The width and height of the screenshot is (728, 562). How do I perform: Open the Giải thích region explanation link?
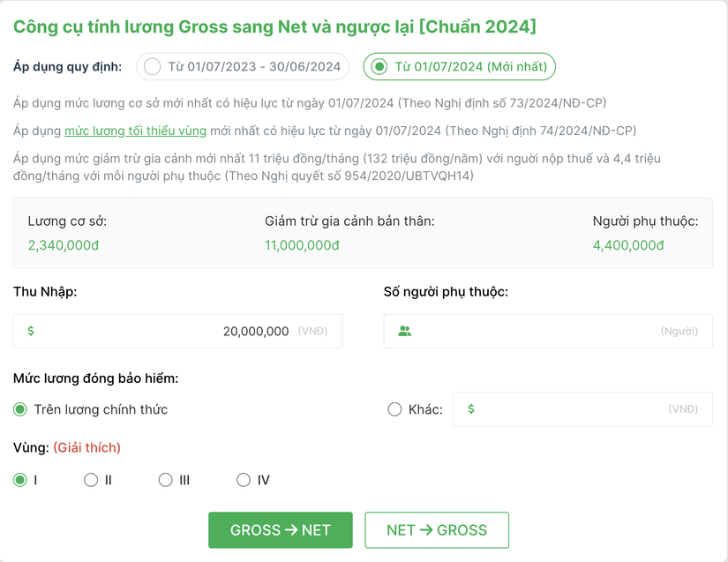click(x=86, y=447)
